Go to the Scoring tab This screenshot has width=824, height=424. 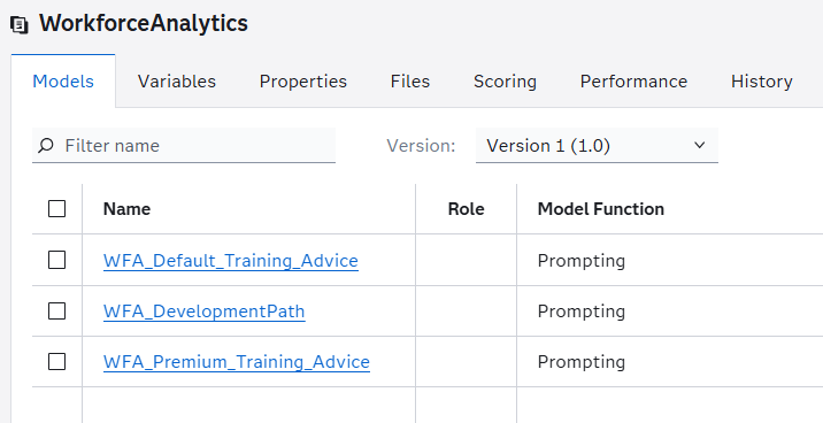505,81
